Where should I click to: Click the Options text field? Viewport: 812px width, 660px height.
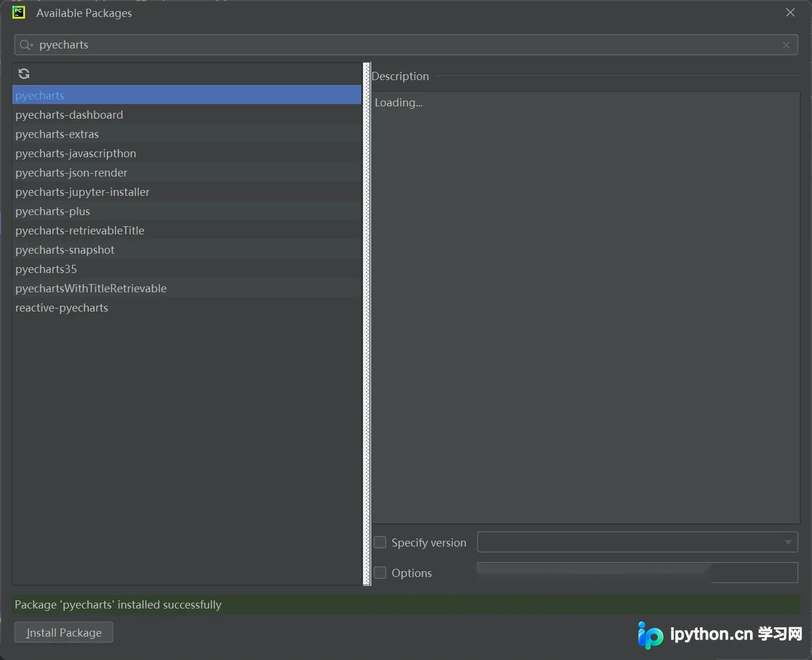pyautogui.click(x=638, y=572)
